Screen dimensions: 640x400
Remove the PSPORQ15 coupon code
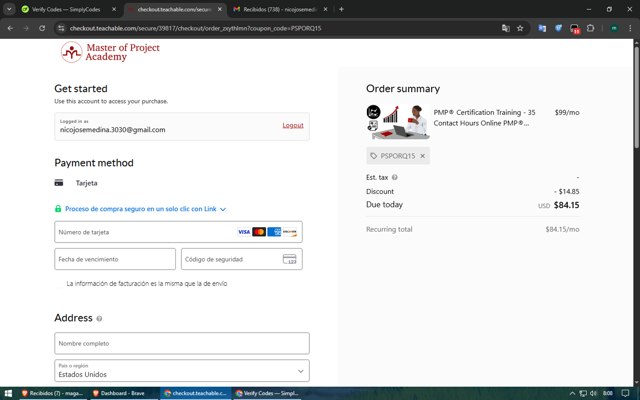coord(422,156)
